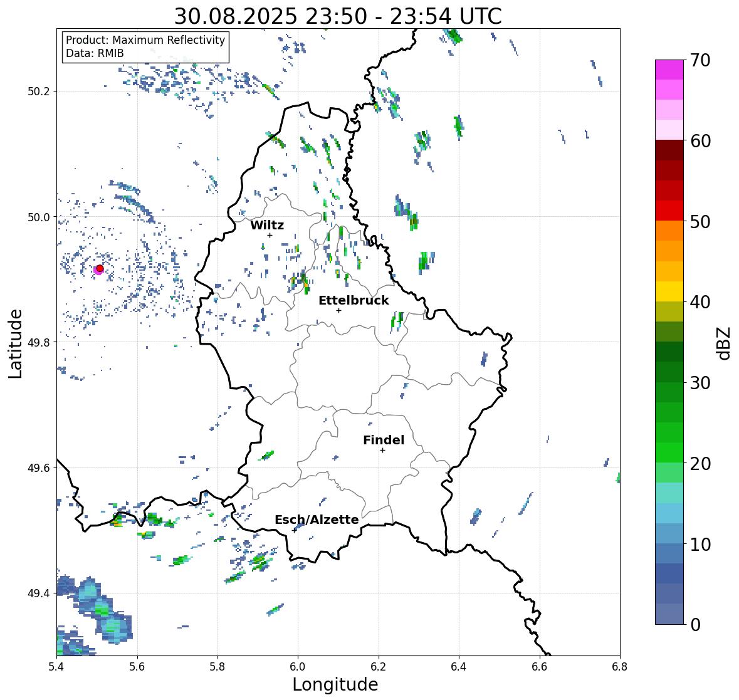The width and height of the screenshot is (739, 700).
Task: Click the plot title with date and time
Action: click(338, 16)
